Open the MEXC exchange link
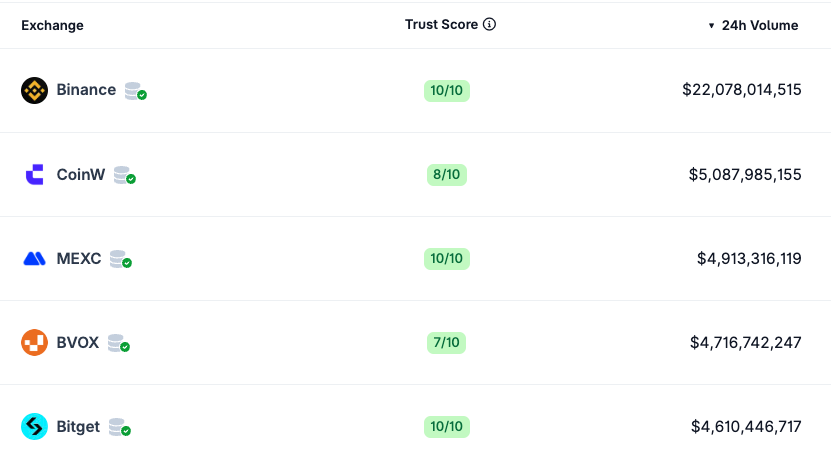Image resolution: width=831 pixels, height=466 pixels. click(x=79, y=258)
